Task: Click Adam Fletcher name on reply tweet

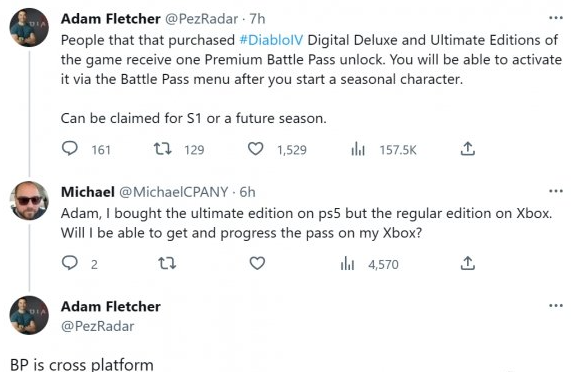Action: pos(111,306)
